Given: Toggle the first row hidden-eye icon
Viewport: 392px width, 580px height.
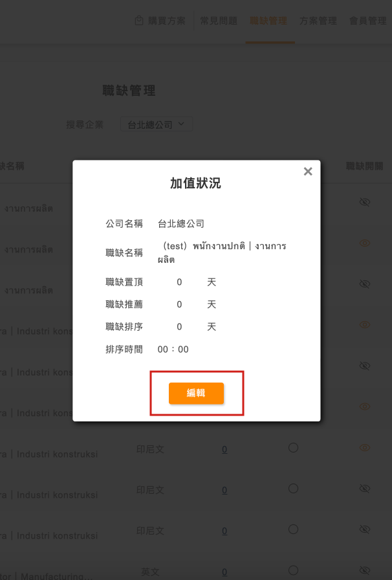Looking at the screenshot, I should [365, 202].
